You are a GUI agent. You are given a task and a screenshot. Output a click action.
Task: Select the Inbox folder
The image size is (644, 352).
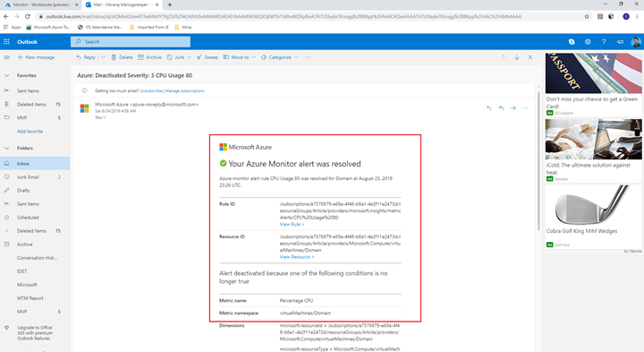click(35, 163)
